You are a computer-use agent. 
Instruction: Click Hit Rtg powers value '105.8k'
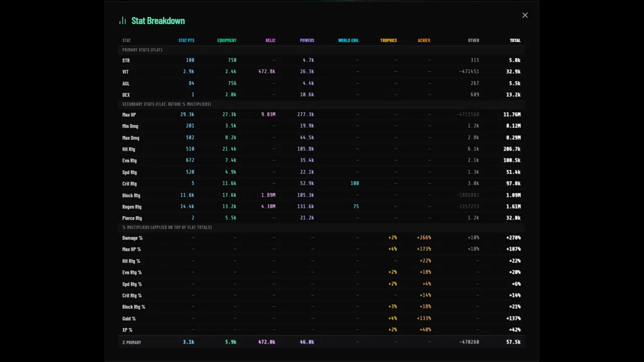(x=305, y=149)
